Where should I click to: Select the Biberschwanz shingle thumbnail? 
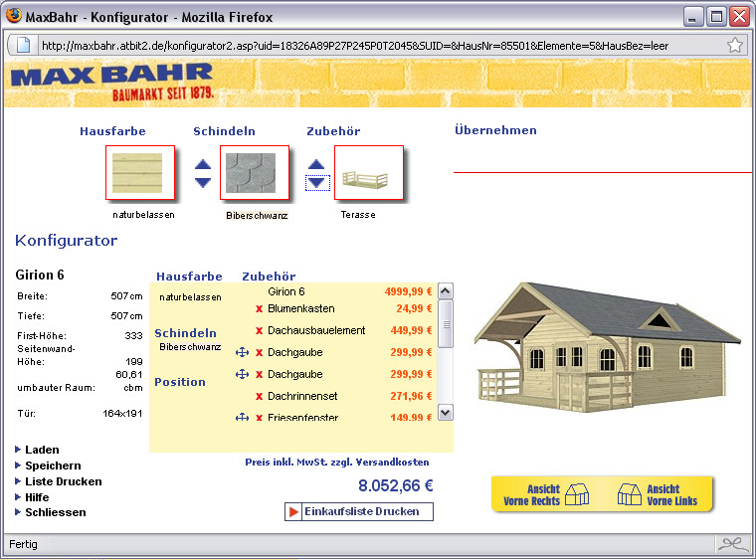pyautogui.click(x=255, y=172)
